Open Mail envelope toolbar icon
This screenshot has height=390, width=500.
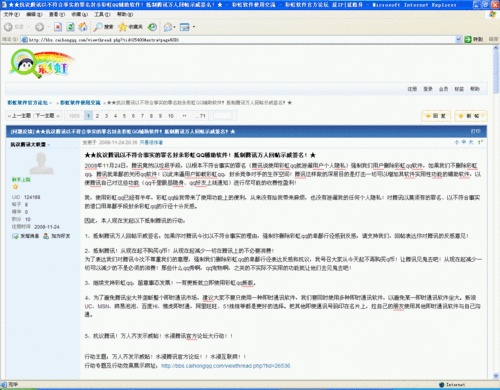pyautogui.click(x=168, y=27)
